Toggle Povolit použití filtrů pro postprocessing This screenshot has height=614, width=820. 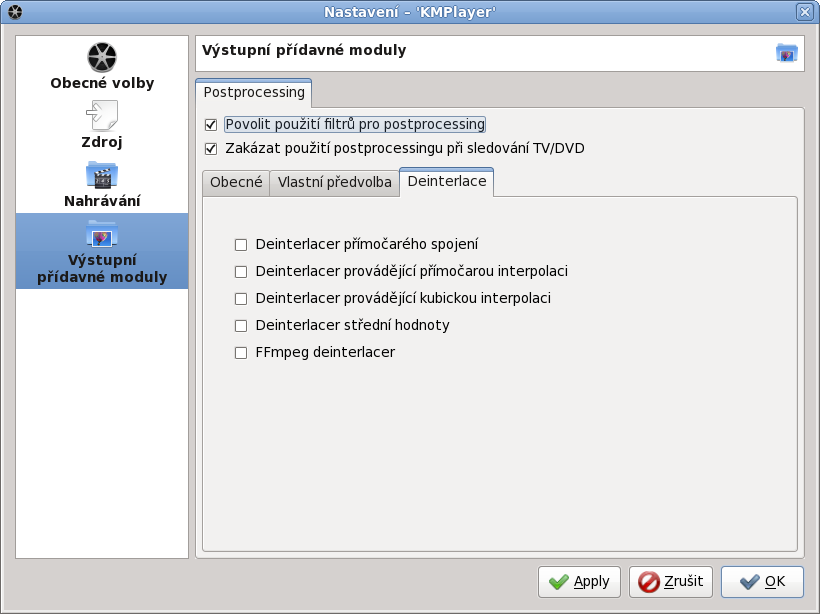(x=211, y=125)
